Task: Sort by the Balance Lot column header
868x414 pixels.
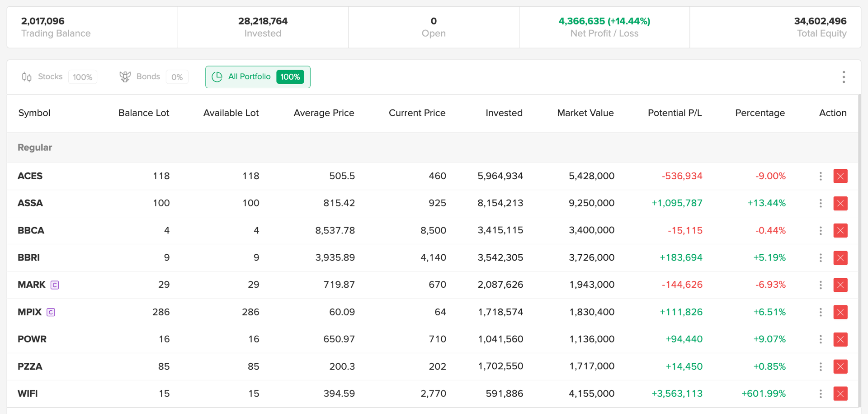Action: 144,113
